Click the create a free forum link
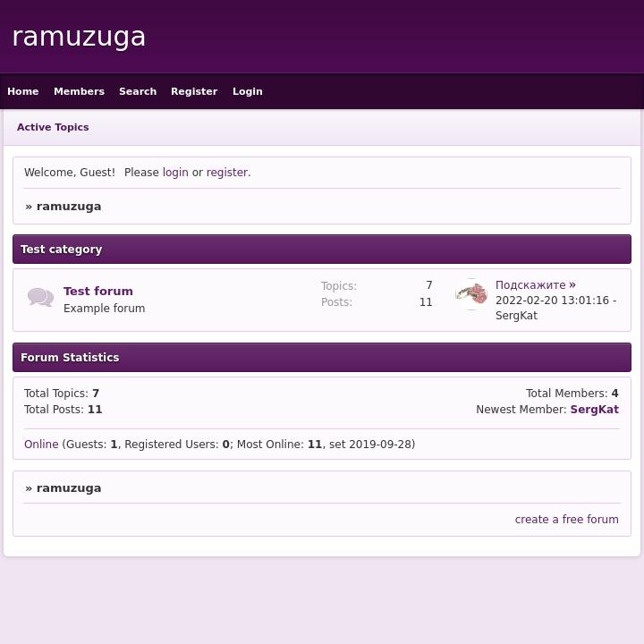 pos(566,520)
